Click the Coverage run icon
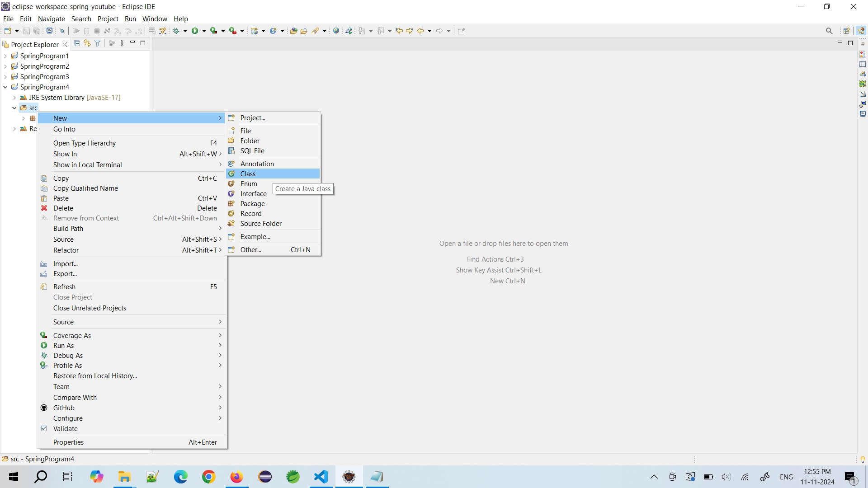This screenshot has height=488, width=868. pos(214,31)
